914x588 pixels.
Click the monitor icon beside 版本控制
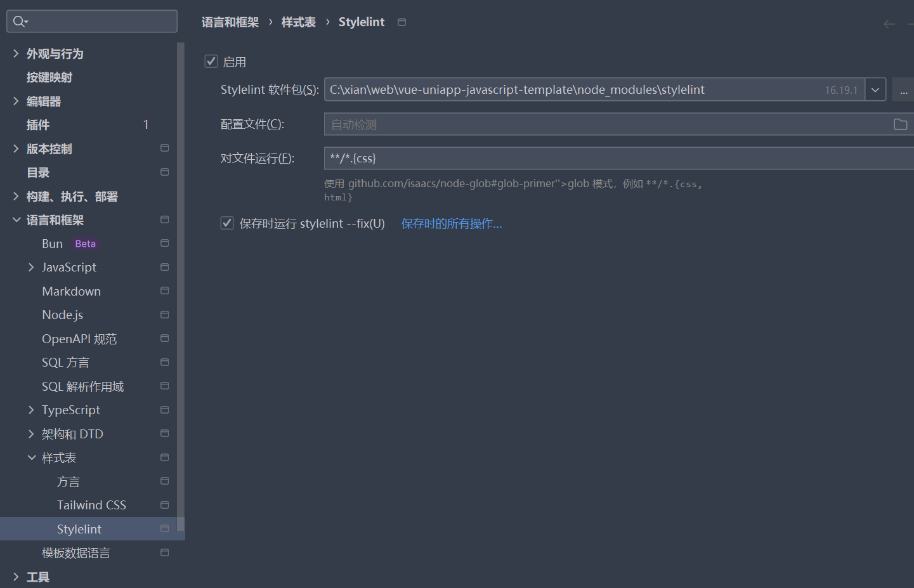point(164,148)
